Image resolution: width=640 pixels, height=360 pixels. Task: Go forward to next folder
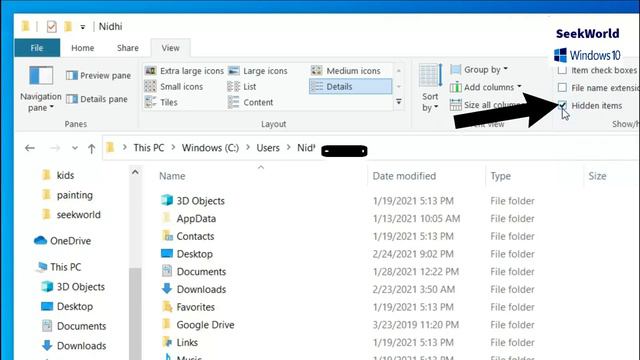click(54, 148)
